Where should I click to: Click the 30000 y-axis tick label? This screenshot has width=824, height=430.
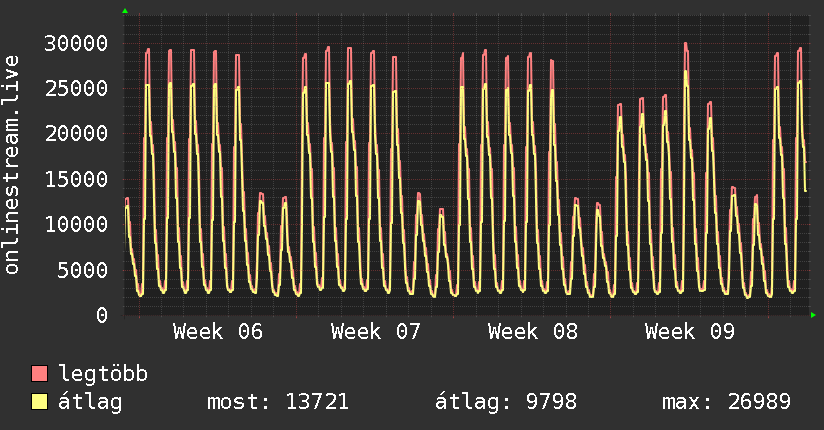pyautogui.click(x=76, y=43)
